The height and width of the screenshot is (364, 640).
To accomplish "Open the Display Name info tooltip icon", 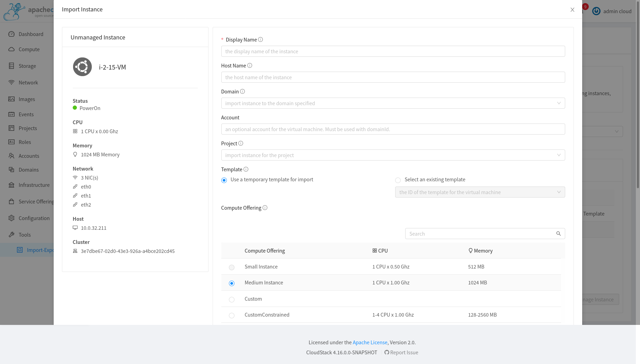I will click(x=260, y=39).
